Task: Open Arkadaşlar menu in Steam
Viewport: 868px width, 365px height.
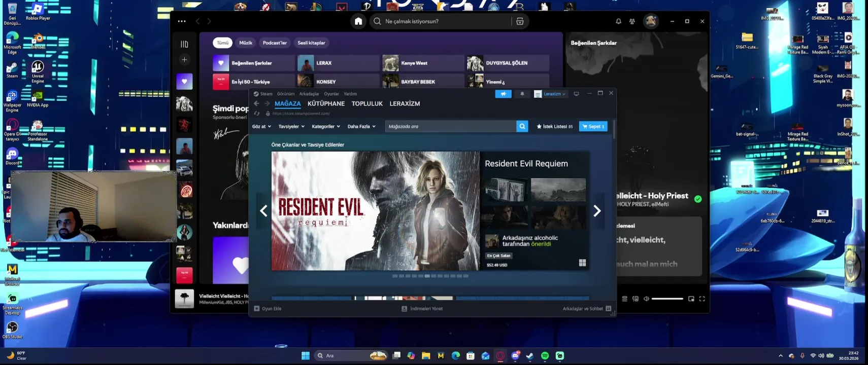Action: point(309,94)
